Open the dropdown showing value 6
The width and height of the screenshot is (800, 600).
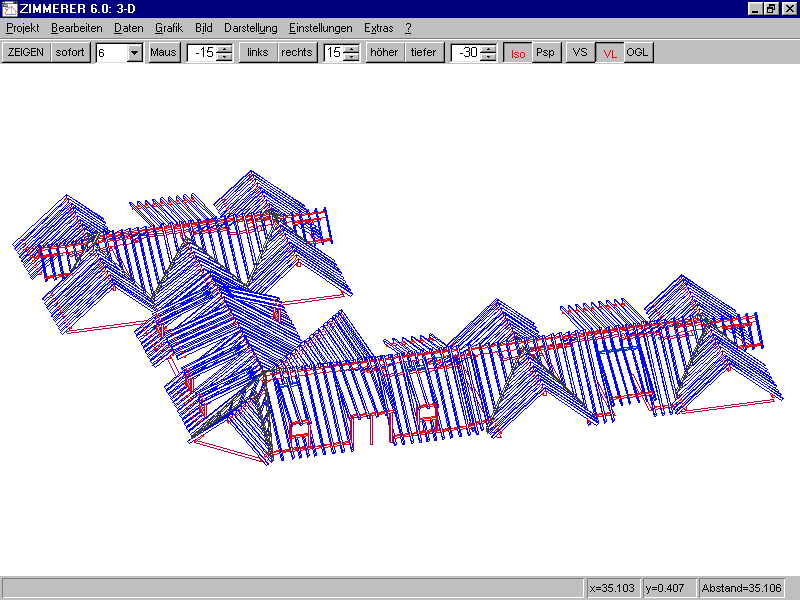pyautogui.click(x=135, y=53)
